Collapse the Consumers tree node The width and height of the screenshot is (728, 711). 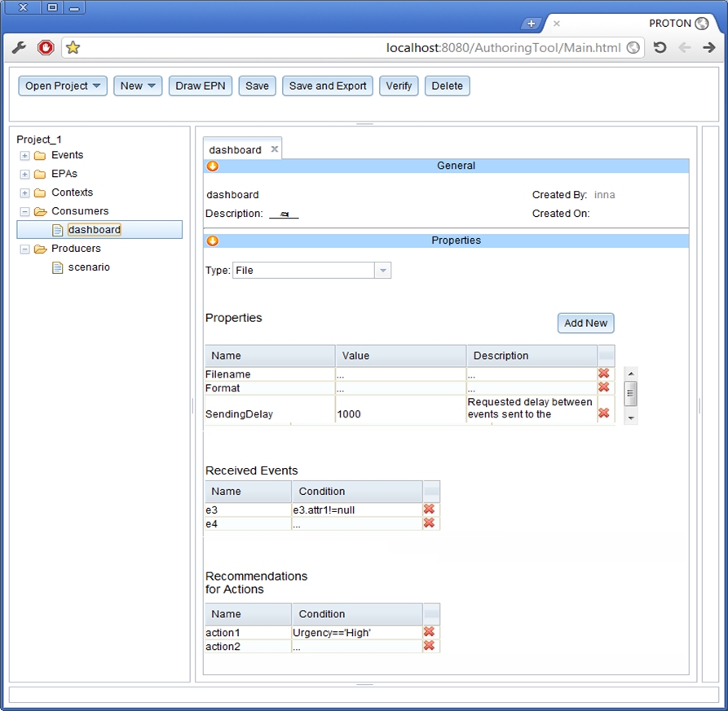(x=24, y=212)
